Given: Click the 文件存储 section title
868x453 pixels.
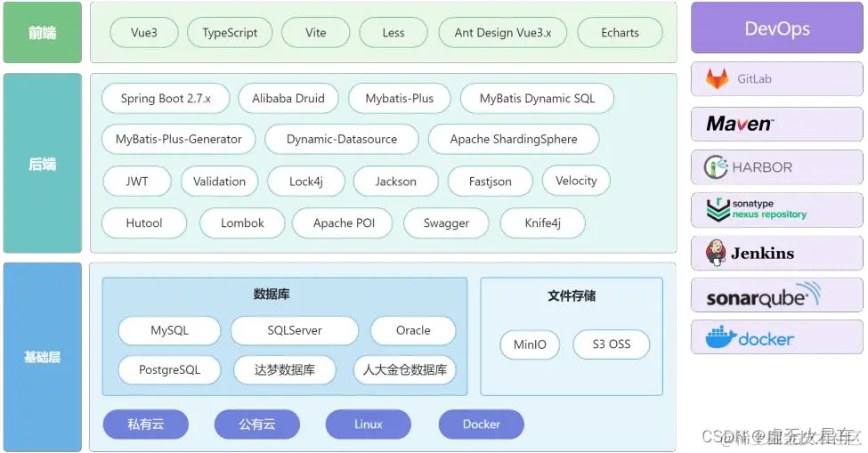Looking at the screenshot, I should pos(572,295).
